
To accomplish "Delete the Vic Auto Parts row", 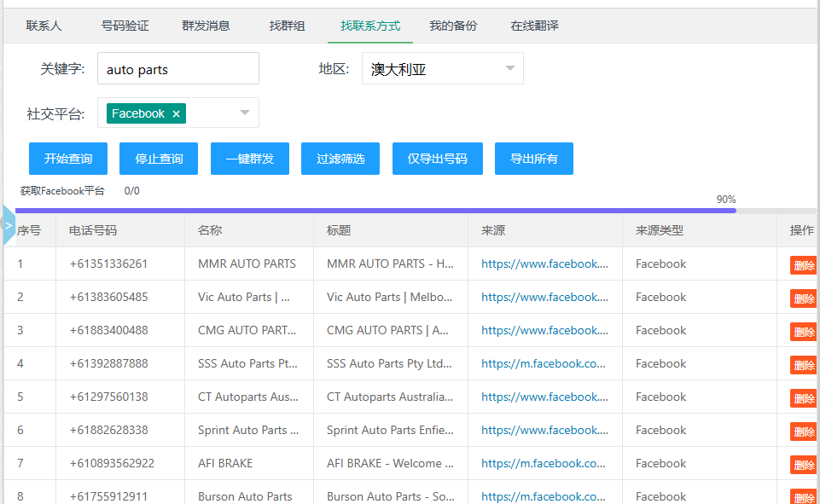I will click(x=803, y=298).
